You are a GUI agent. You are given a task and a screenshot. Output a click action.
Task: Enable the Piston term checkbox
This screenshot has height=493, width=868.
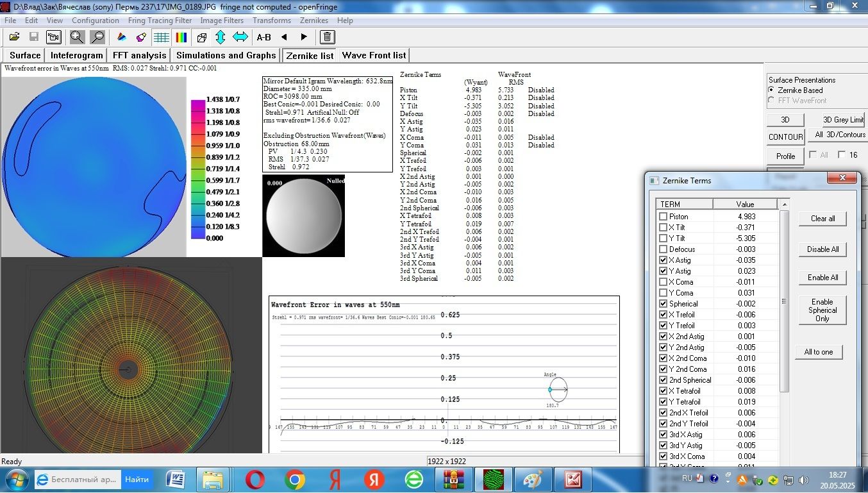[663, 217]
